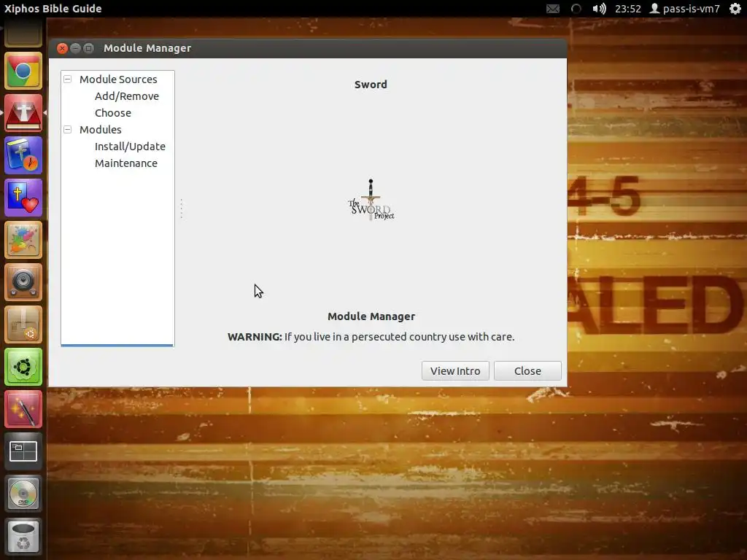Launch the green Ubuntu circle app
Viewport: 747px width, 560px height.
[x=23, y=367]
